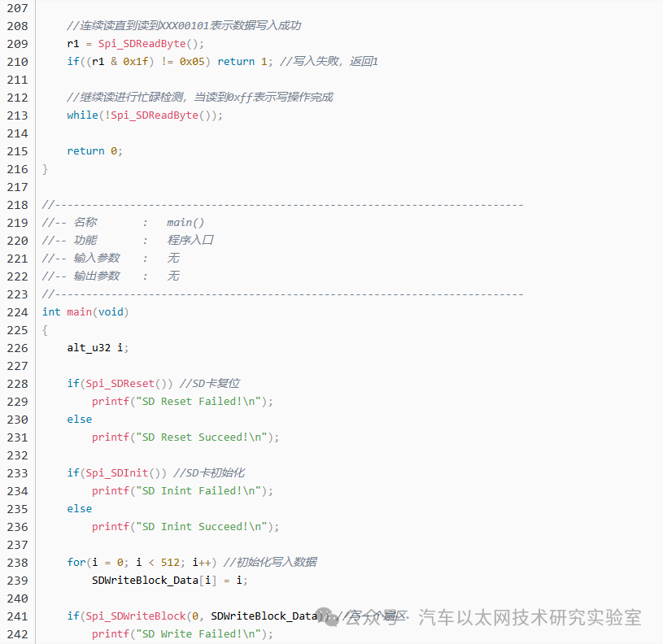This screenshot has height=644, width=663.
Task: Click 'SDWriteBlock_Data[i]' on line 239
Action: click(154, 581)
